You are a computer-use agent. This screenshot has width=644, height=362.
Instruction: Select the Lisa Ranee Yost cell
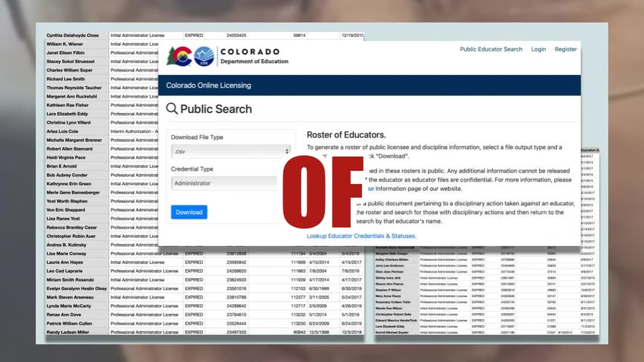tap(77, 219)
